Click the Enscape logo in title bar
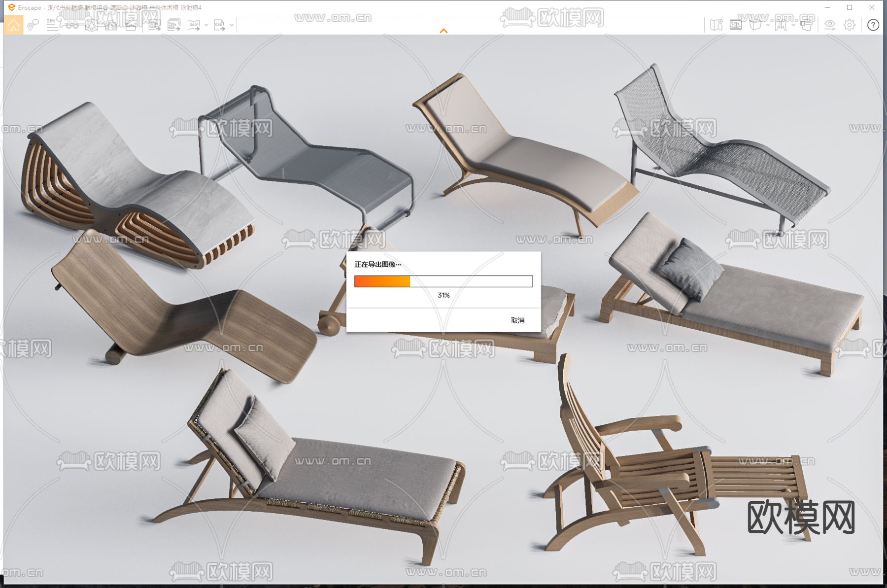Screen dimensions: 887x588 [x=11, y=7]
